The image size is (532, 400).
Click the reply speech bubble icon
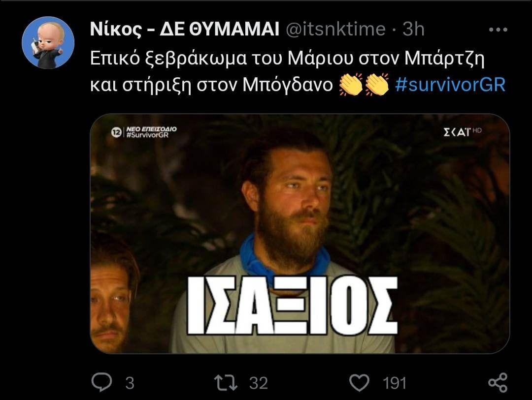pyautogui.click(x=101, y=382)
